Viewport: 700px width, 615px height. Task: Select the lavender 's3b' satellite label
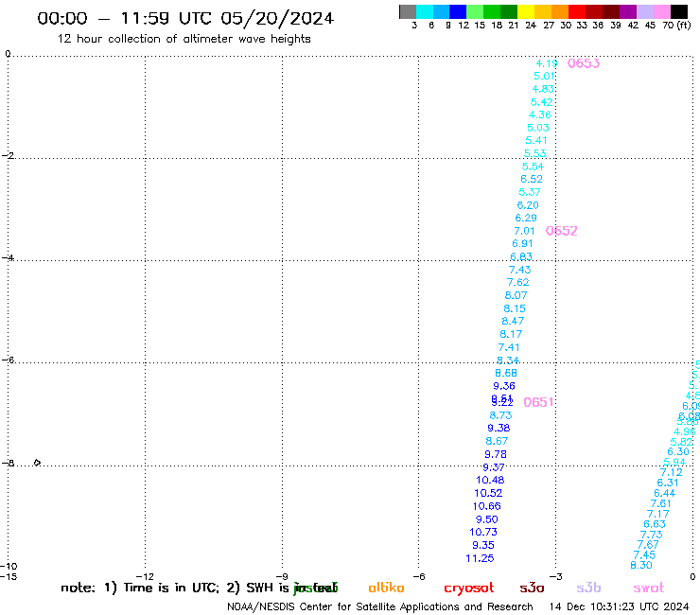[588, 588]
